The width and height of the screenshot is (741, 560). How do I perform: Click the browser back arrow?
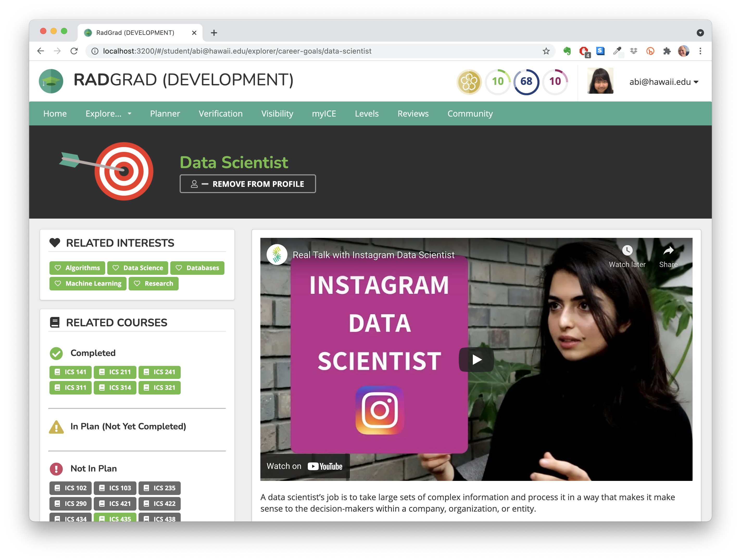click(41, 51)
